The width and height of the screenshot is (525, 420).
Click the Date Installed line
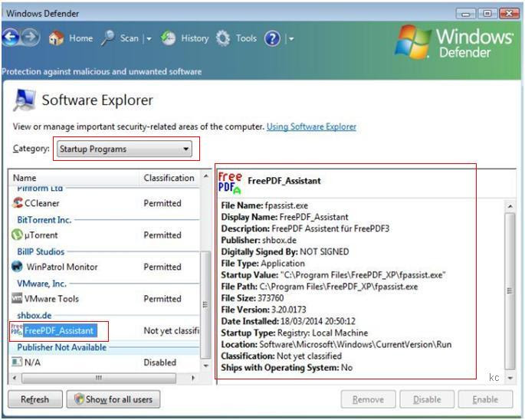point(288,321)
